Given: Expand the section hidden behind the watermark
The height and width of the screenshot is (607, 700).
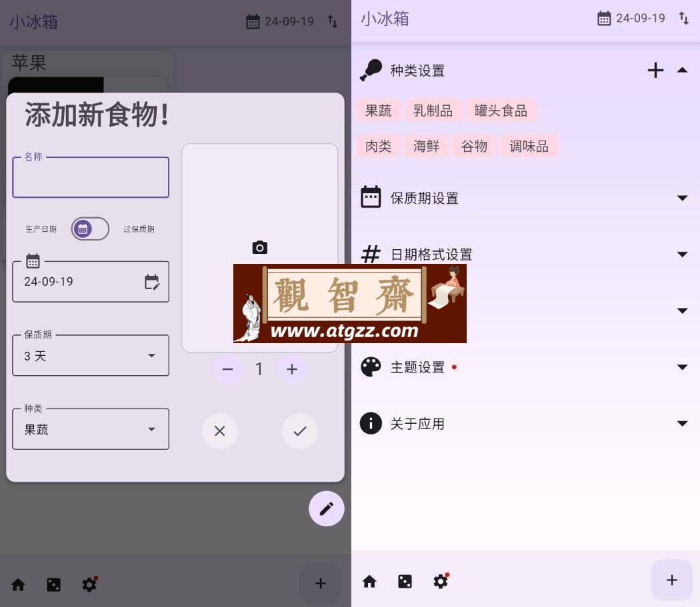Looking at the screenshot, I should (x=682, y=310).
